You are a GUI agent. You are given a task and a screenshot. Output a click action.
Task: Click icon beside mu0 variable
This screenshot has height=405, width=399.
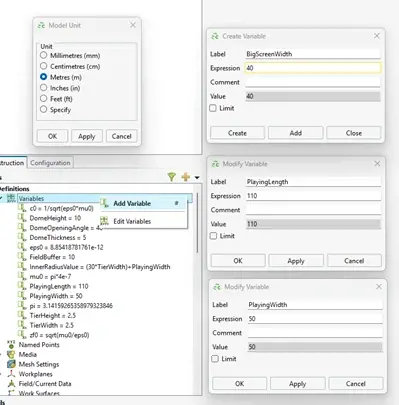point(22,276)
